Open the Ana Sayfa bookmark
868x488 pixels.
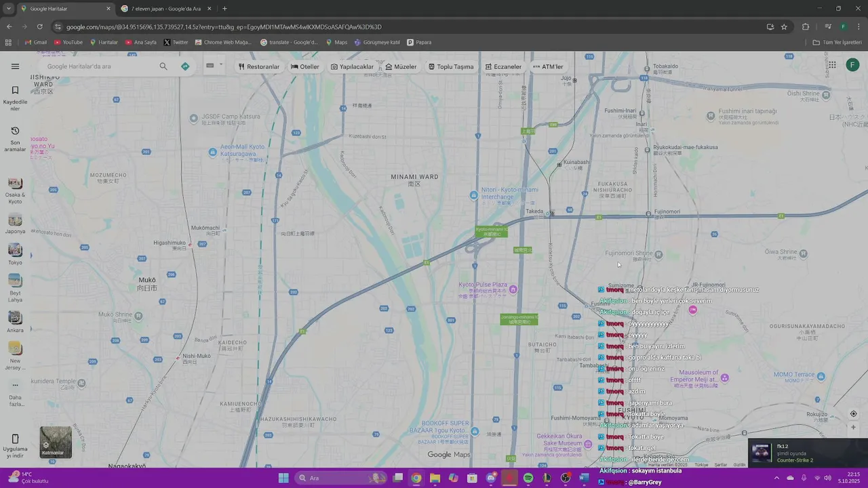[x=141, y=42]
